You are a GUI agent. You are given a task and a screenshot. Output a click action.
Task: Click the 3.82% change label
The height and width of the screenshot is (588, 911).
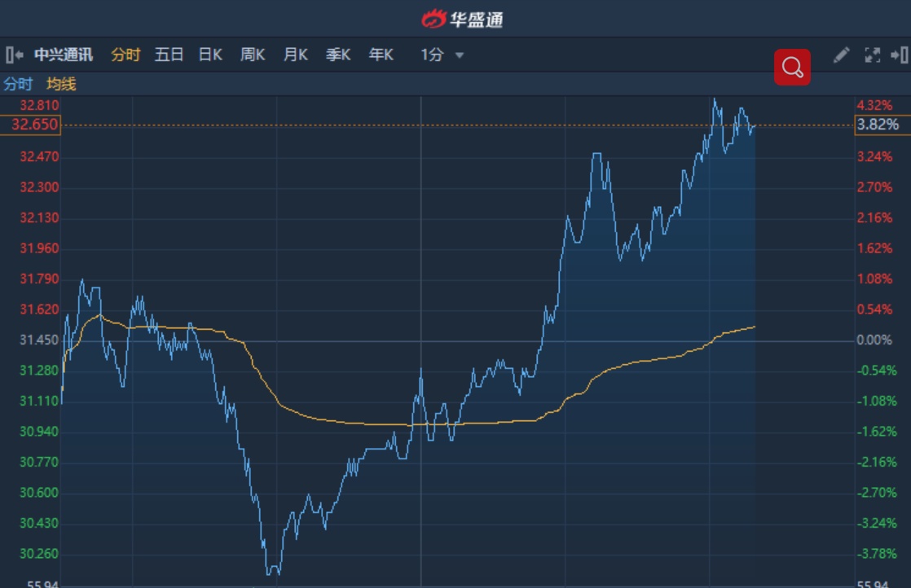(x=878, y=125)
